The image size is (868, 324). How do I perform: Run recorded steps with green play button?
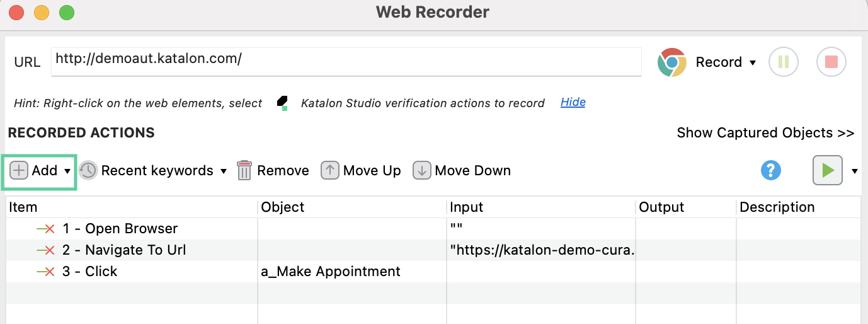827,170
